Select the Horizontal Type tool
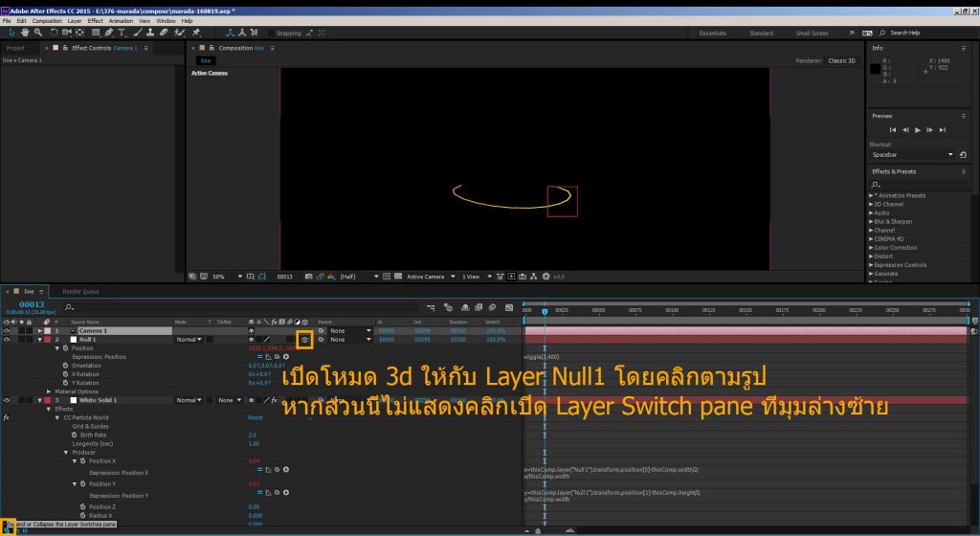Screen dimensions: 980x536 click(x=122, y=33)
